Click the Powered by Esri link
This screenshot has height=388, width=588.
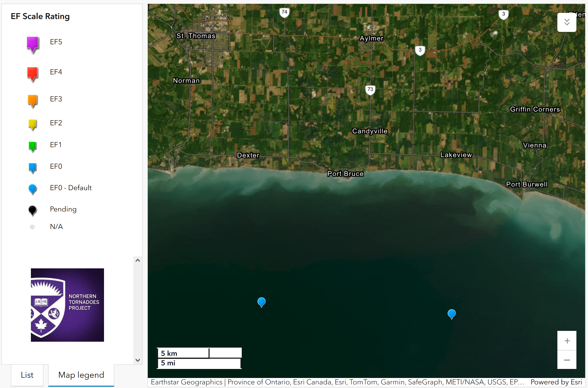(556, 382)
